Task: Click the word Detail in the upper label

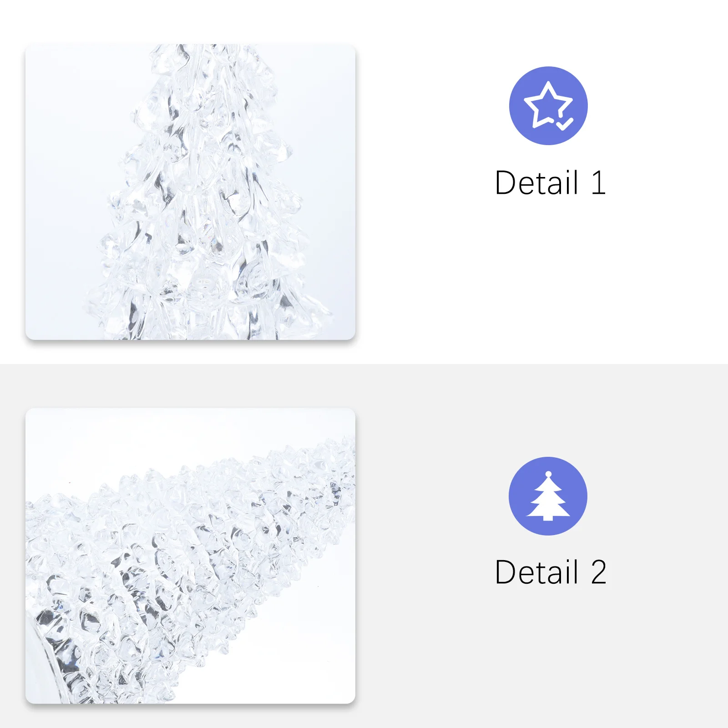Action: coord(536,182)
